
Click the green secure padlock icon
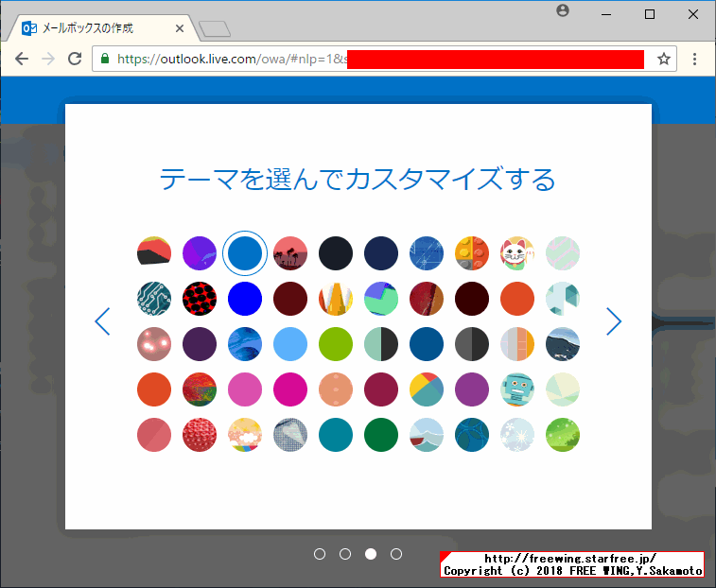105,59
